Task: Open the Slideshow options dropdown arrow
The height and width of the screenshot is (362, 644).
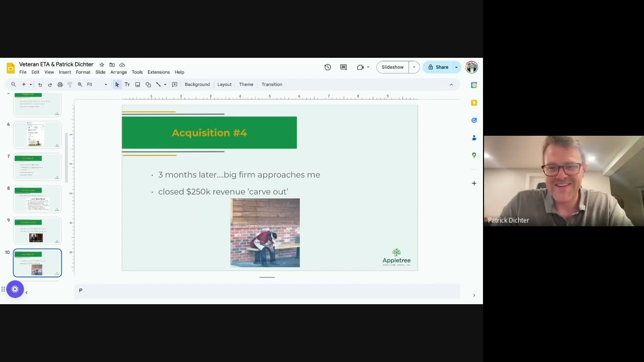Action: (x=414, y=67)
